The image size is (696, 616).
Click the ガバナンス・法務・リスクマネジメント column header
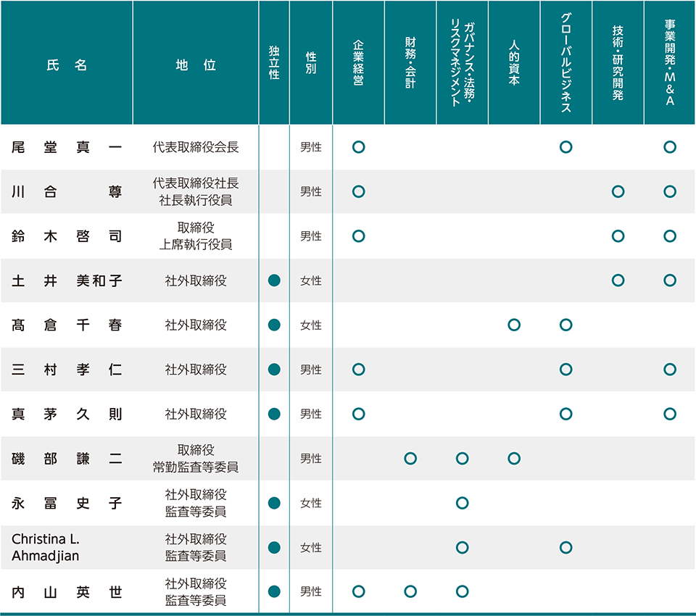(x=462, y=62)
